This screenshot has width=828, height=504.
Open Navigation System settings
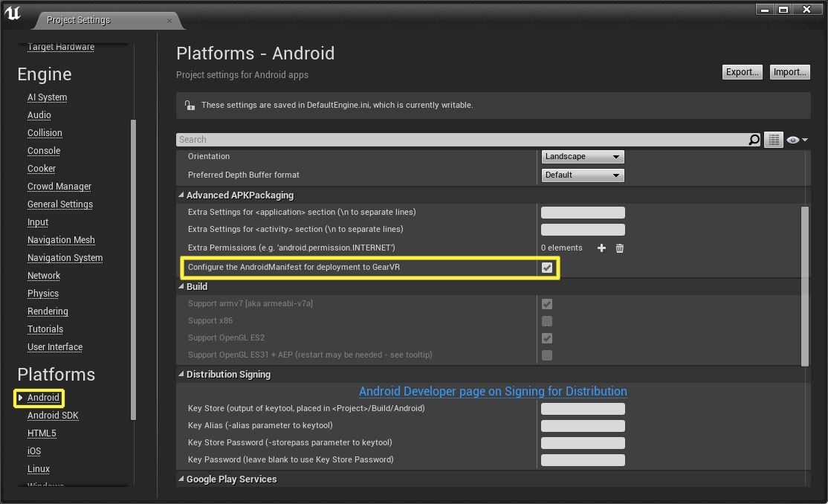65,258
